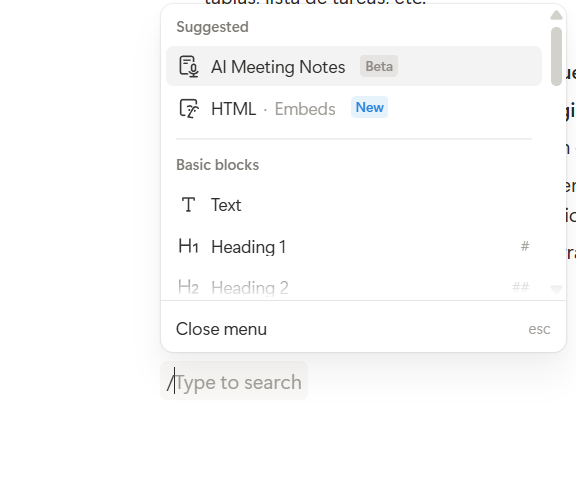Click the Text block T icon

[188, 205]
